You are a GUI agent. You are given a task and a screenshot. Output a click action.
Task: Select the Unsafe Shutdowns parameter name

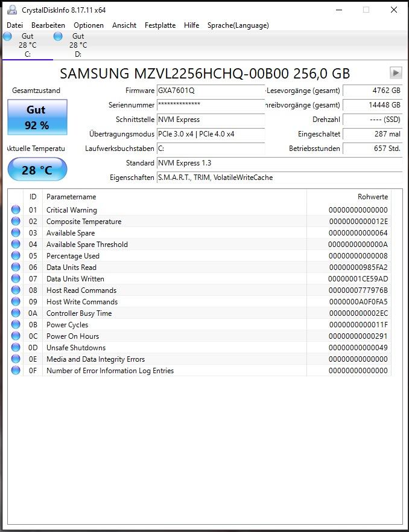pyautogui.click(x=76, y=348)
